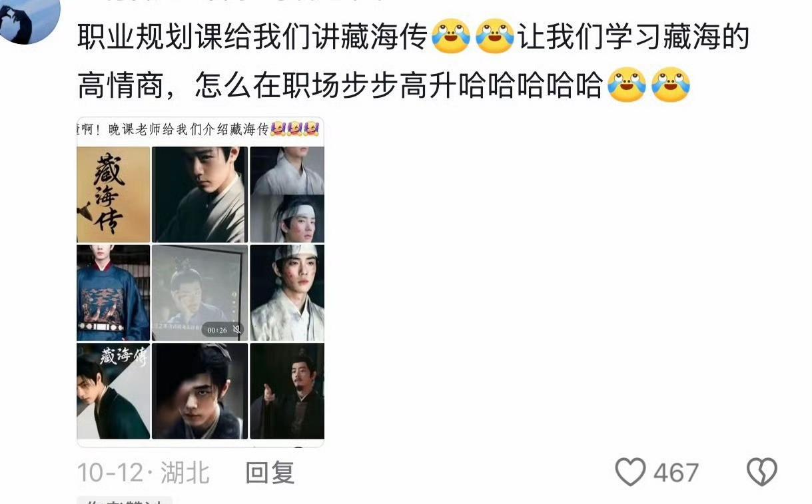Tap the 10-12·湖北 date and location label
Image resolution: width=812 pixels, height=504 pixels.
click(x=143, y=473)
